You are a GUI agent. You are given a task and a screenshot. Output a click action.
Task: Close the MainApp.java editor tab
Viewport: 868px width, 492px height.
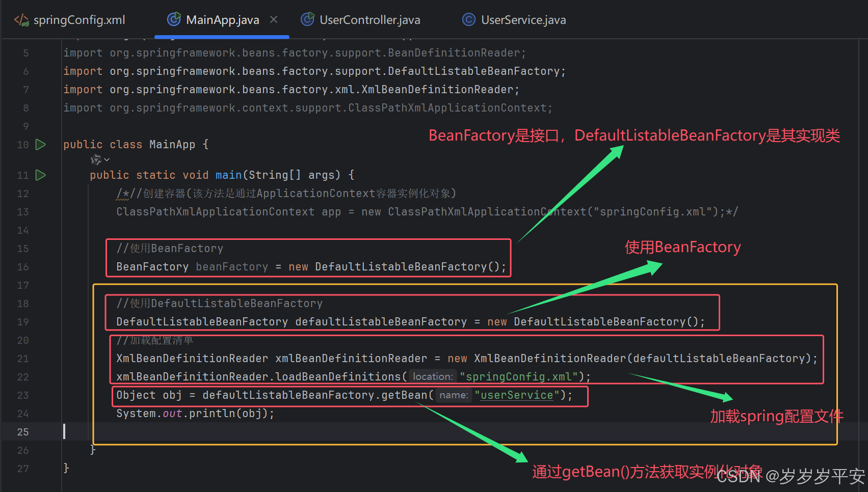pyautogui.click(x=274, y=19)
